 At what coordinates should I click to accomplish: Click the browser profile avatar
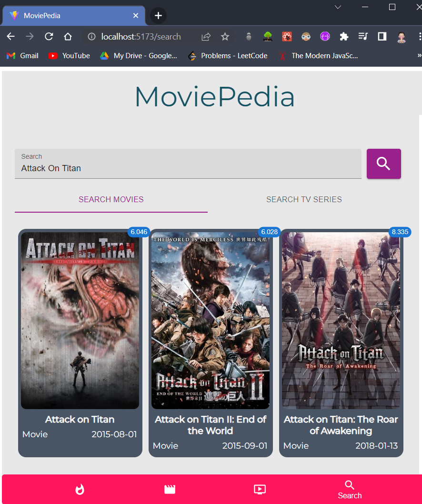[x=401, y=36]
